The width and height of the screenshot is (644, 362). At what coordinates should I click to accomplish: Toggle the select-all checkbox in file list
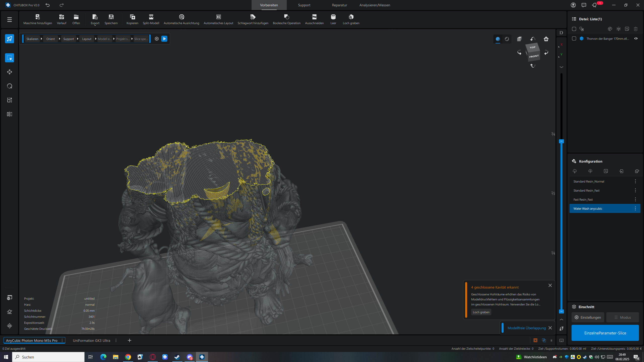[x=574, y=29]
